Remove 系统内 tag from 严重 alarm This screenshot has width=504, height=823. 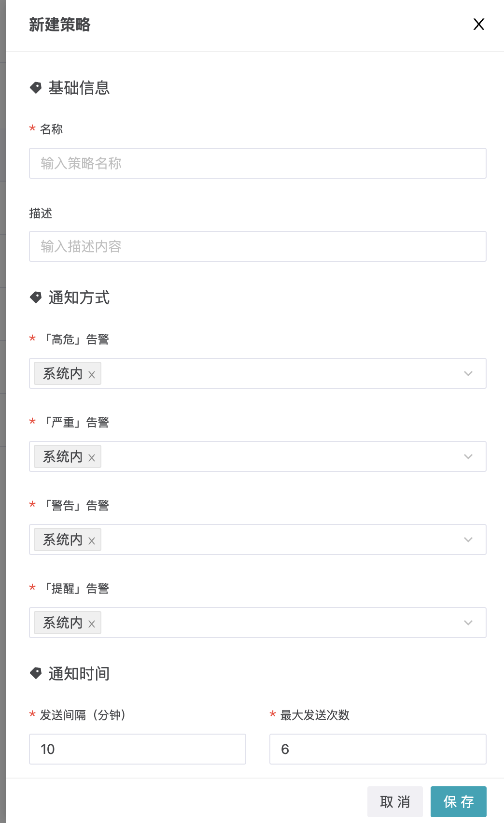[x=92, y=457]
